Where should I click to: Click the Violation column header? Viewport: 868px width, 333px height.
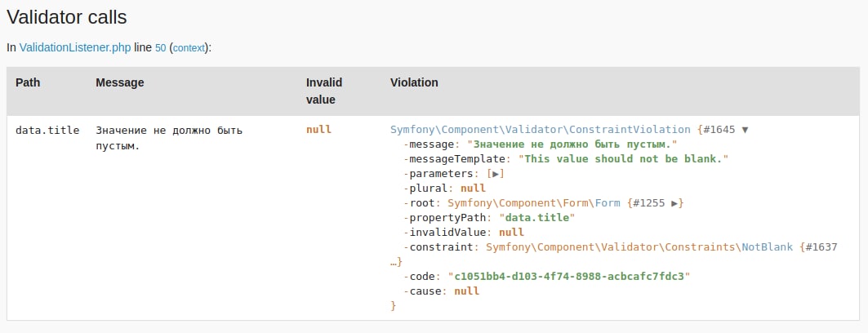(414, 82)
